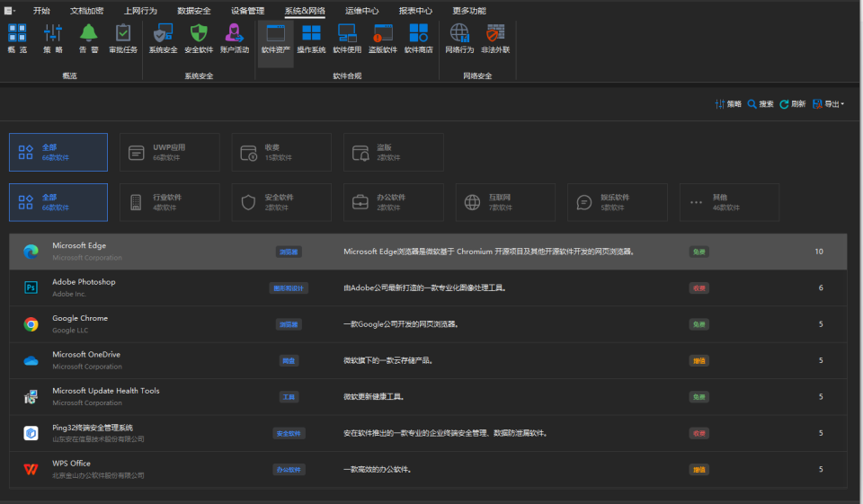The image size is (863, 504).
Task: Filter by 安全软件 2款软件 category card
Action: tap(281, 202)
